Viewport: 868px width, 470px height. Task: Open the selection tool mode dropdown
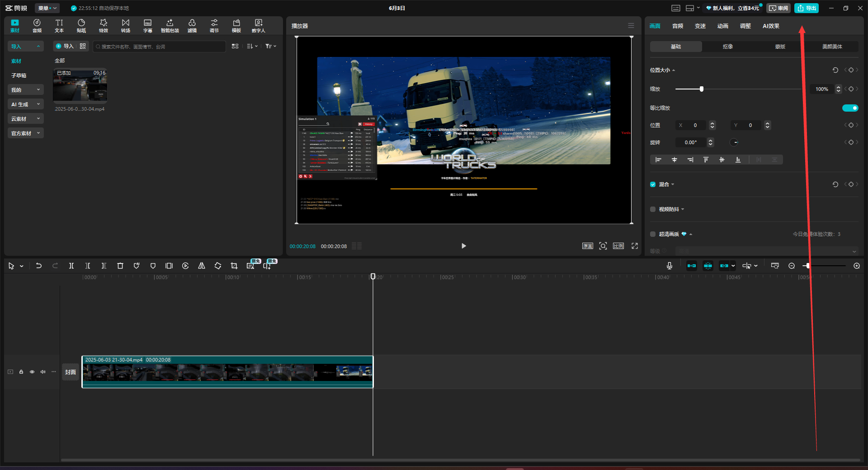(22, 266)
